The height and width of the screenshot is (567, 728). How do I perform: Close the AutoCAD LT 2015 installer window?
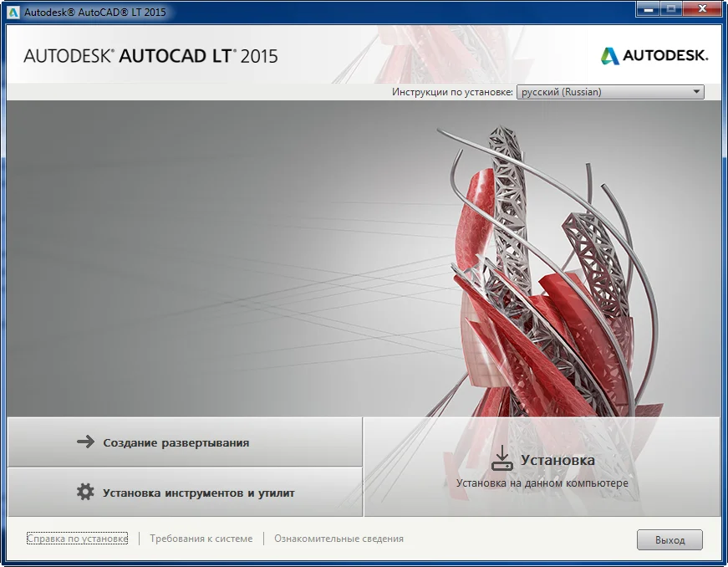pos(702,9)
